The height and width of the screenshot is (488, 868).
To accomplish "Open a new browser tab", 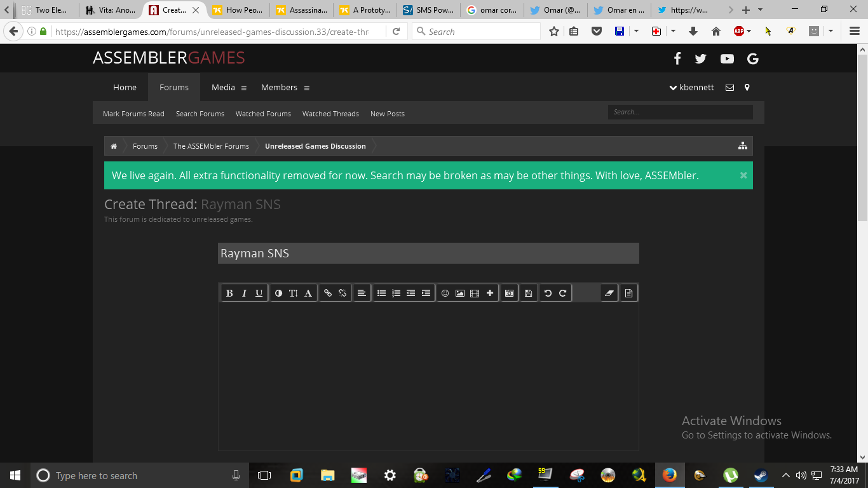I will pyautogui.click(x=746, y=10).
